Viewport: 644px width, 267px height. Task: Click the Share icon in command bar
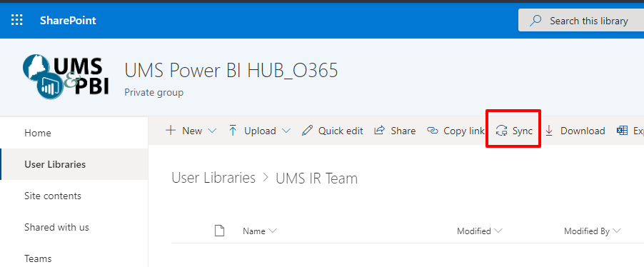pos(379,131)
